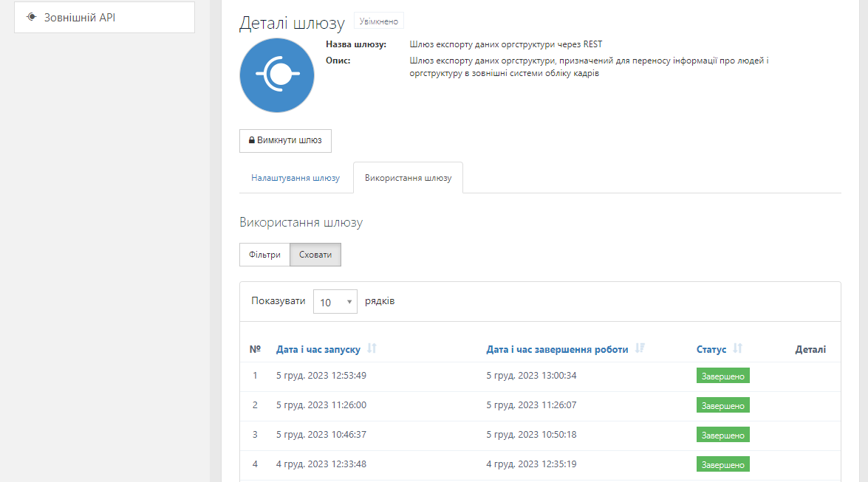
Task: Click sort icon next to Дата і час запуску
Action: click(372, 348)
